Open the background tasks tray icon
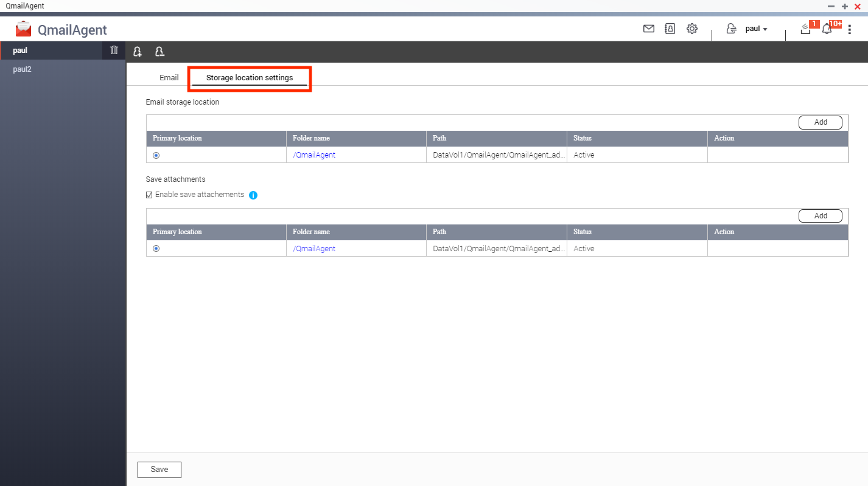868x486 pixels. 805,29
